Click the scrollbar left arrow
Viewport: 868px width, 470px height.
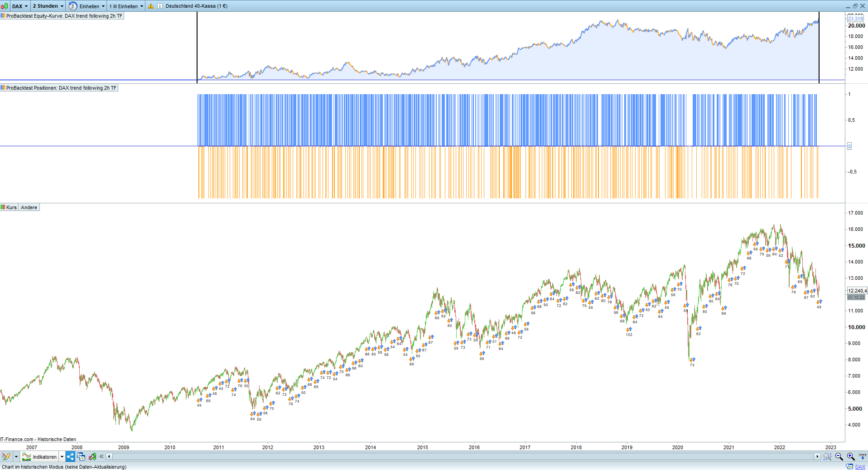pos(109,456)
